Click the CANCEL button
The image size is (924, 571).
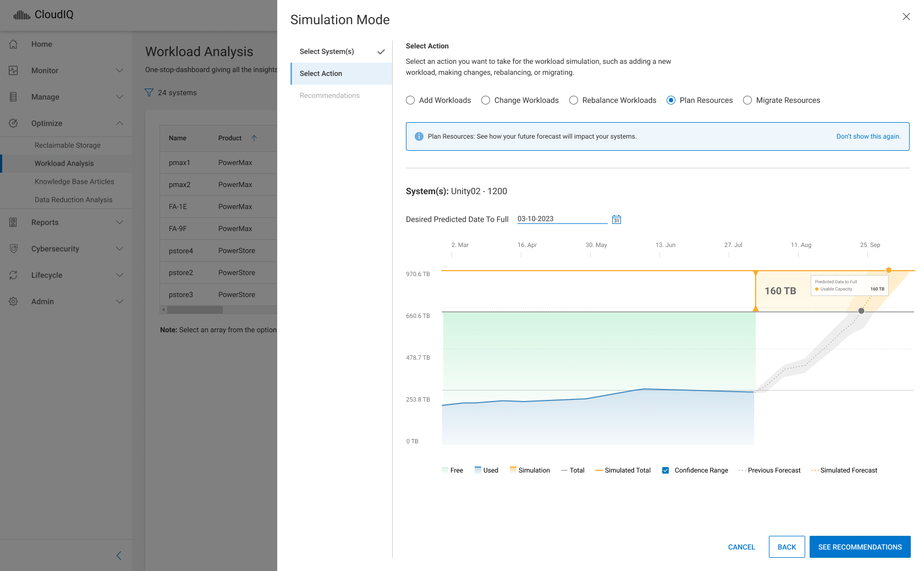pos(741,547)
